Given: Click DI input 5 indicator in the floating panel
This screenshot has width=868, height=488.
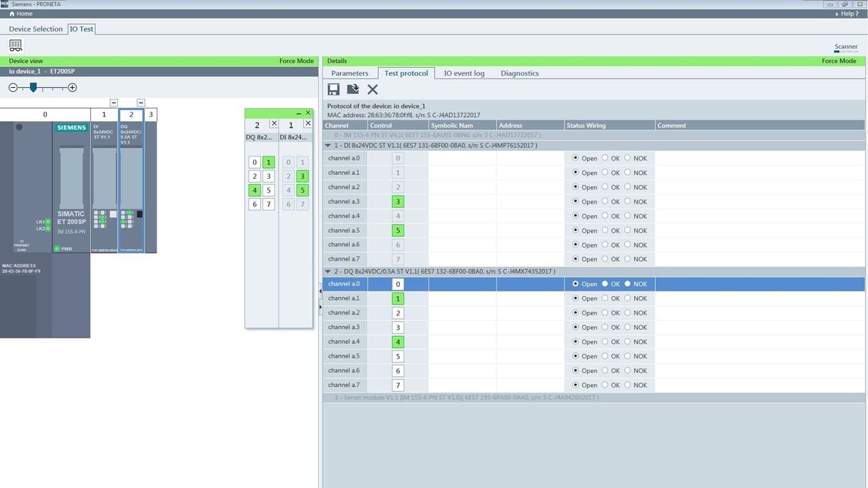Looking at the screenshot, I should point(302,190).
